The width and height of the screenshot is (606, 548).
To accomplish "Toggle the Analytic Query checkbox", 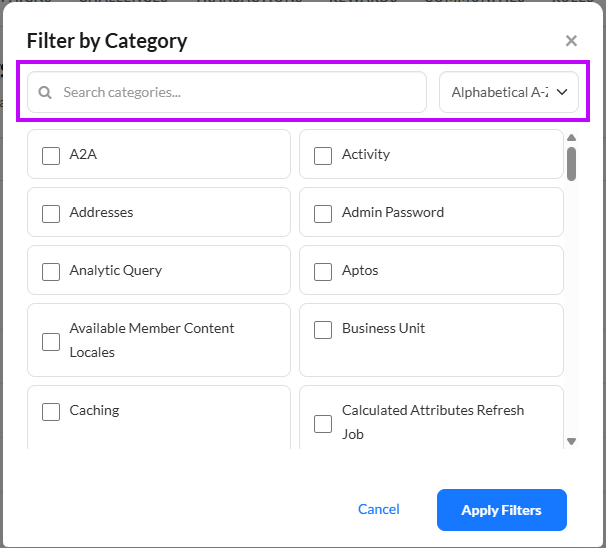I will click(51, 271).
